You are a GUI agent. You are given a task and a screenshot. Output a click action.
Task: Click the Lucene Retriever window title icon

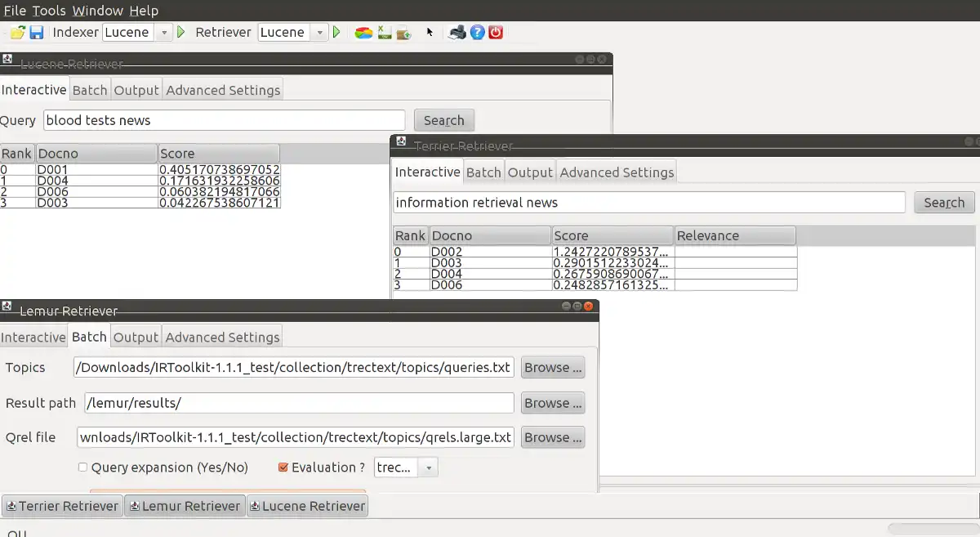click(7, 60)
